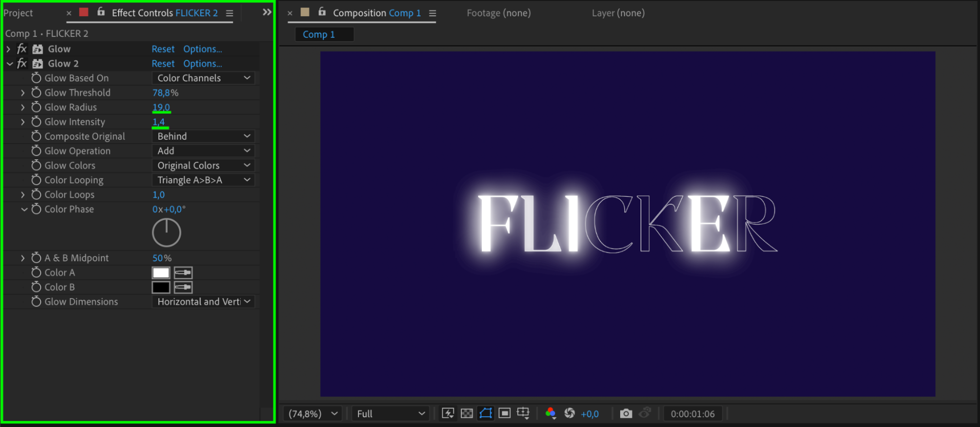
Task: Click the preset icon beside the Glow 2 effect
Action: pos(38,64)
